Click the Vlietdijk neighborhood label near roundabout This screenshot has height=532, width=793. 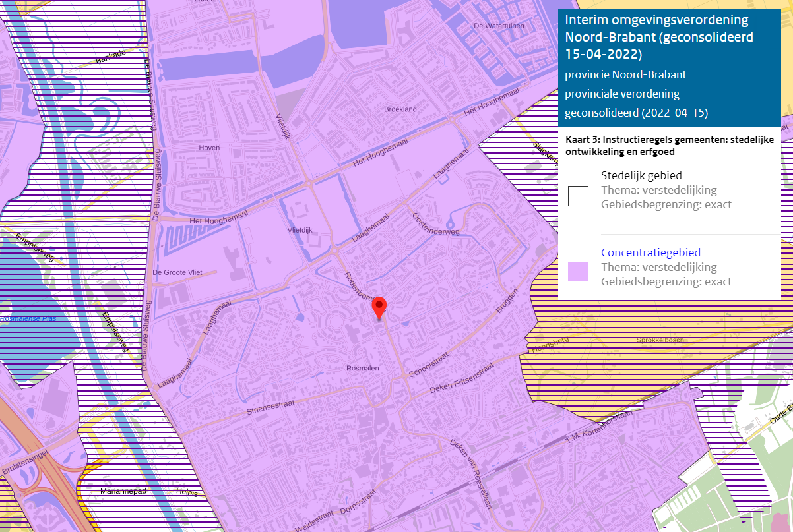coord(299,231)
